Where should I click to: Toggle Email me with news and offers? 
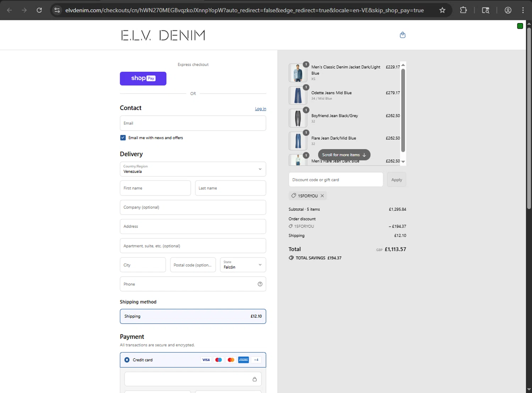tap(123, 138)
